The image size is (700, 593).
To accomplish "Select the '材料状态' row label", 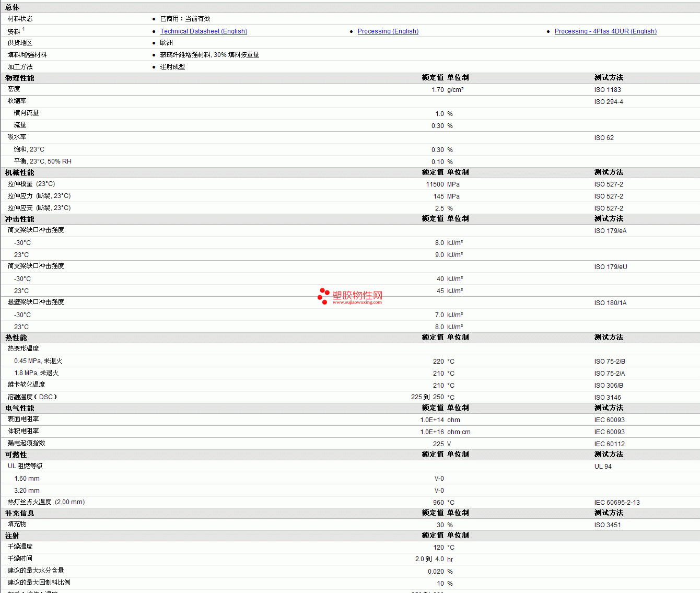I will [x=20, y=19].
